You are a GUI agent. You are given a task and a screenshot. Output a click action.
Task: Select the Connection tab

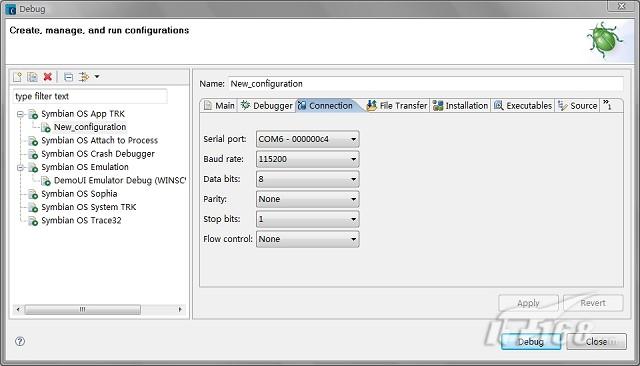pos(326,106)
